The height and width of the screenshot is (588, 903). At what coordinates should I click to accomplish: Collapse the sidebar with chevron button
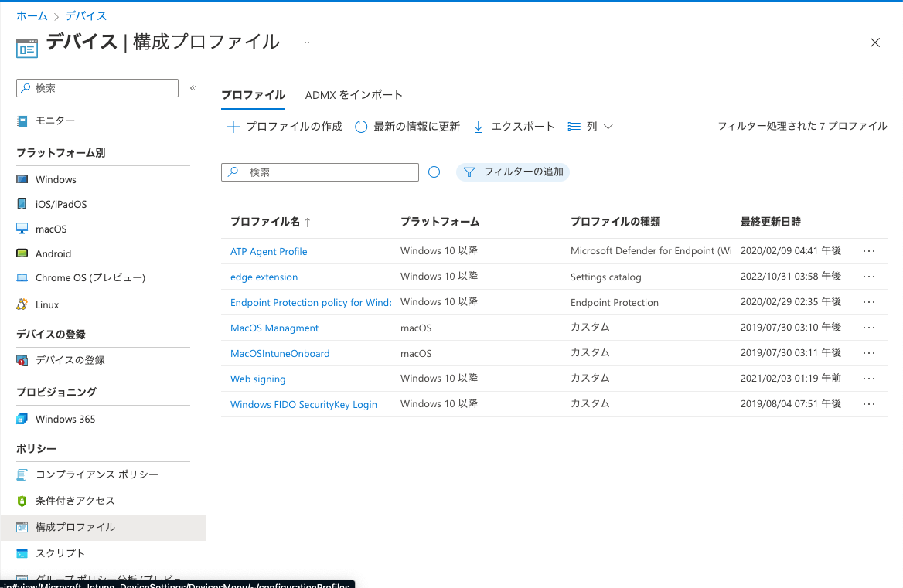click(x=193, y=88)
